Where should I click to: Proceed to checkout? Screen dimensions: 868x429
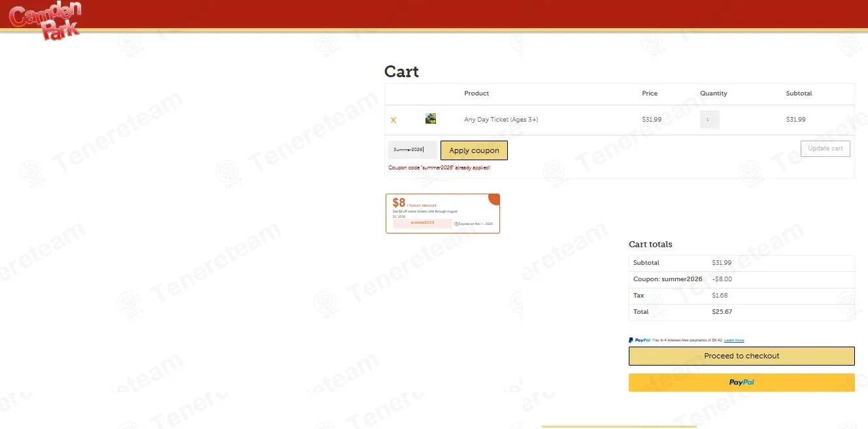(742, 356)
